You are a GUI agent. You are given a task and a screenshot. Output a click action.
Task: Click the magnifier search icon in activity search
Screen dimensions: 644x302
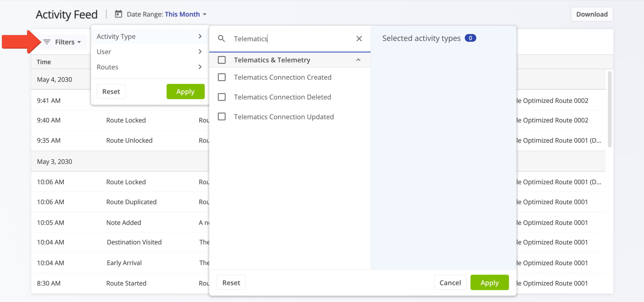click(221, 39)
